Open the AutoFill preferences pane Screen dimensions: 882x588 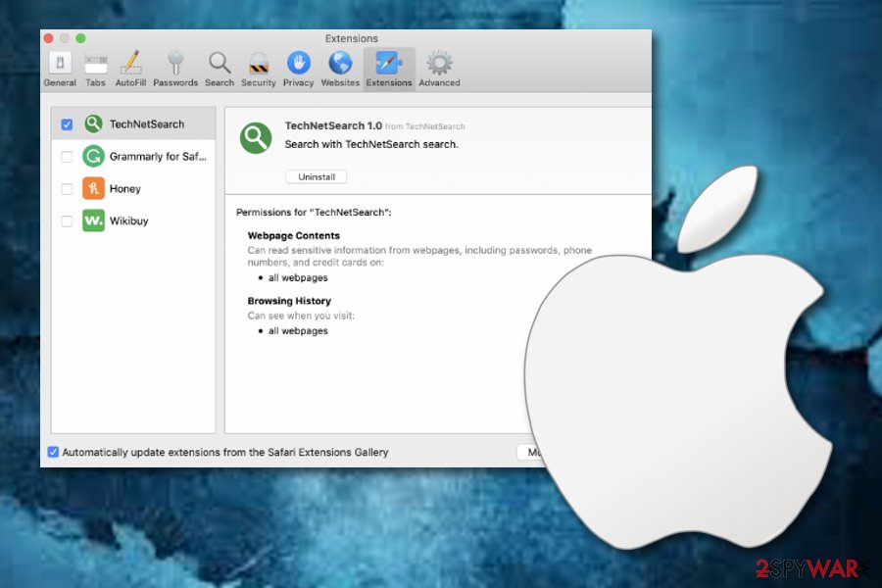(x=130, y=69)
